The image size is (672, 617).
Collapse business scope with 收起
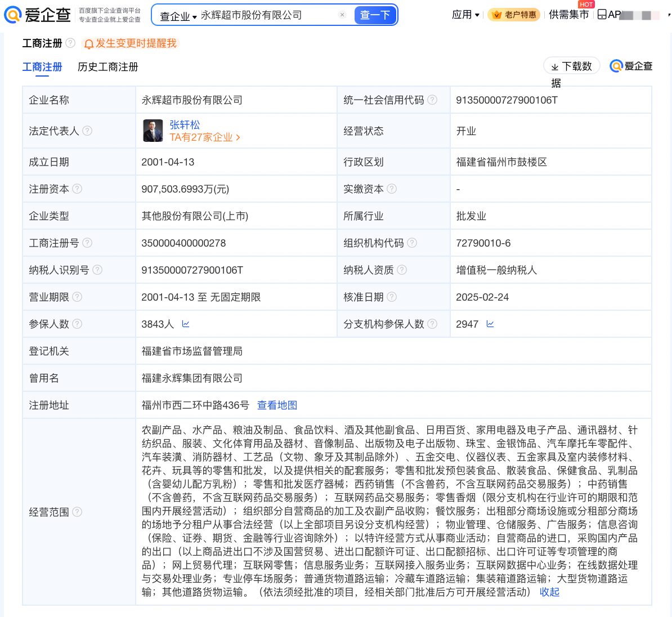click(x=549, y=592)
